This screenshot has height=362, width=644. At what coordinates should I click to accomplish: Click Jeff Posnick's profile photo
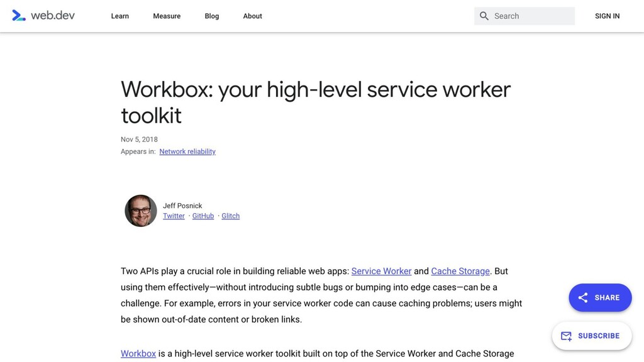coord(141,211)
